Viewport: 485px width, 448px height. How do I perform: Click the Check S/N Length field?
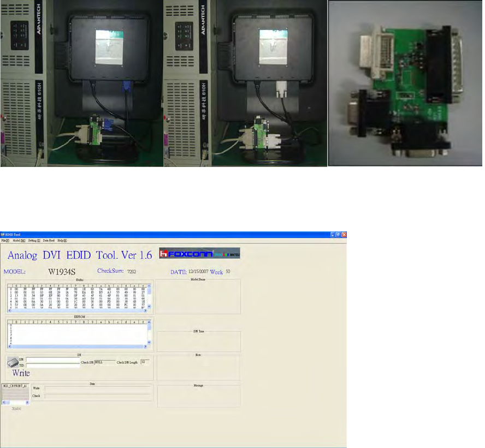point(145,362)
